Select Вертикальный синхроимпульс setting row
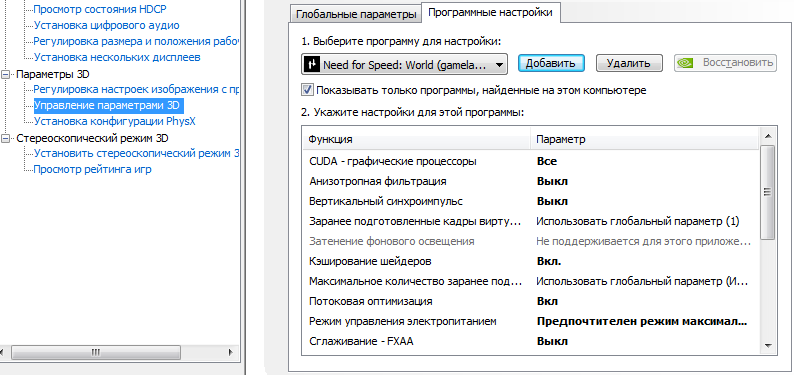The width and height of the screenshot is (794, 375). (x=531, y=201)
